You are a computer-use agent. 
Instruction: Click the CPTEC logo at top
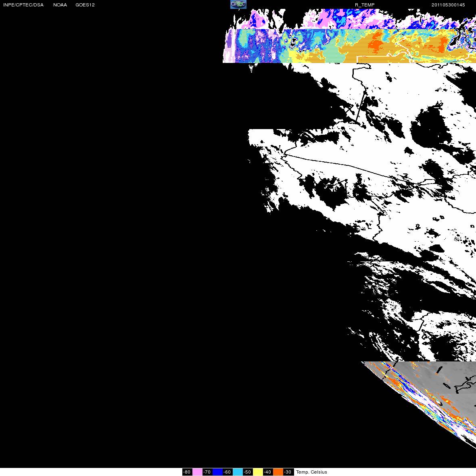pos(238,4)
